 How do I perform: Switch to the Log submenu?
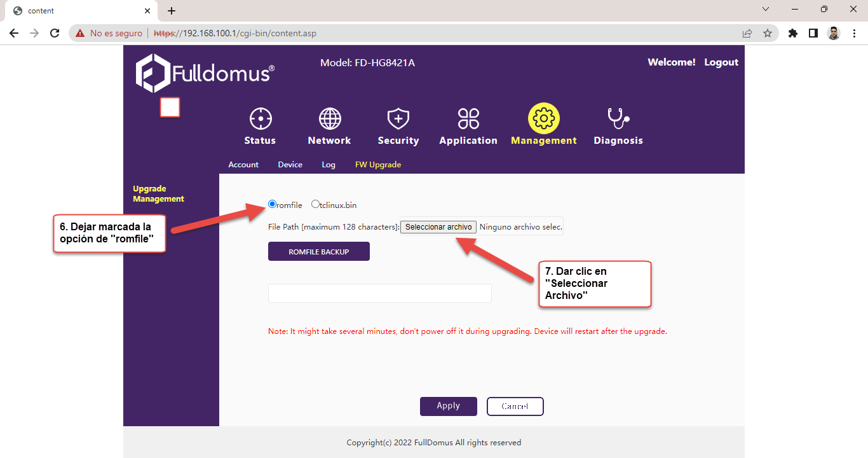pyautogui.click(x=329, y=165)
